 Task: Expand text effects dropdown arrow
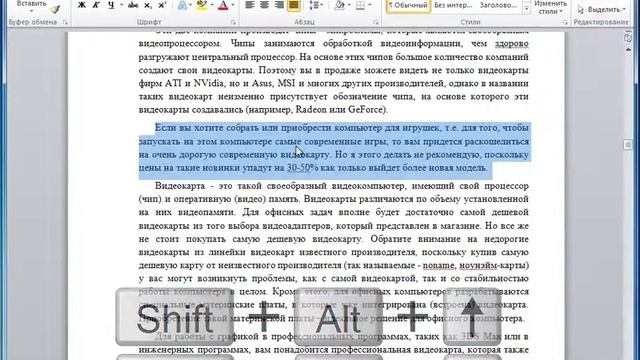pos(191,5)
